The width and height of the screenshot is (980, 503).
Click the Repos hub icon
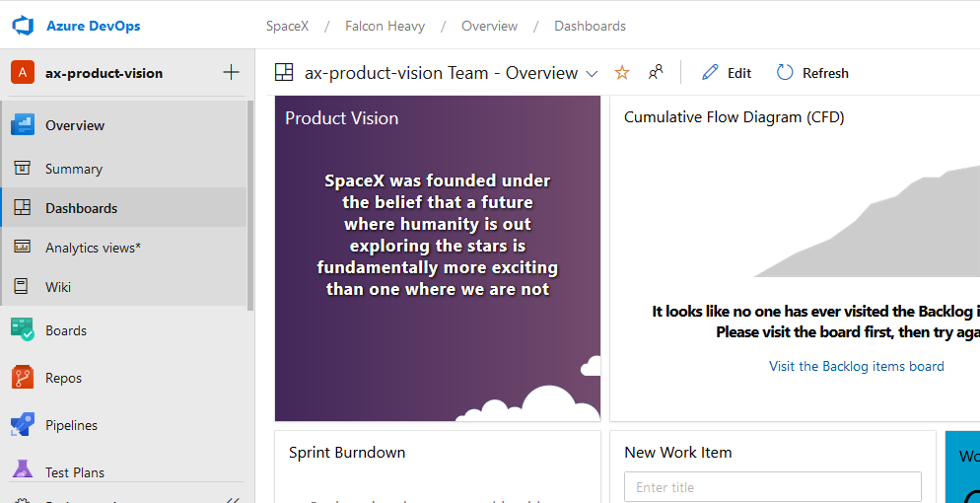coord(23,378)
